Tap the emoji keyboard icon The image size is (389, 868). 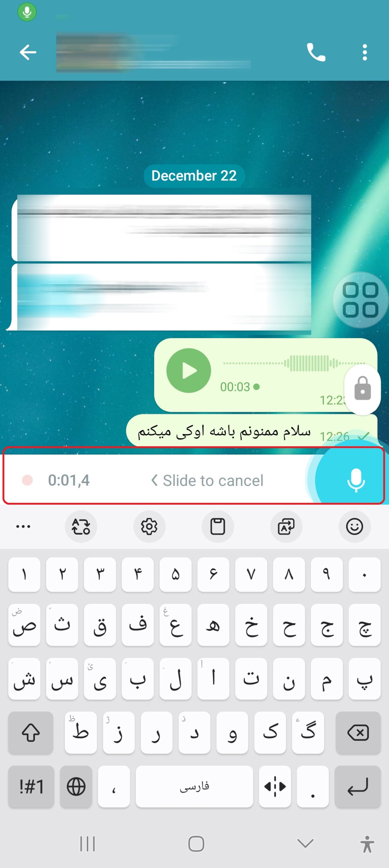pyautogui.click(x=355, y=526)
